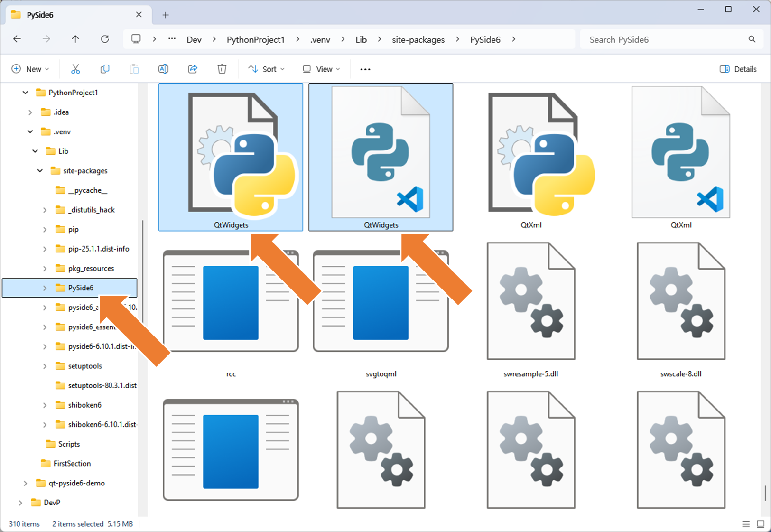Expand the shiboken6 folder node
Viewport: 771px width, 532px height.
point(45,405)
